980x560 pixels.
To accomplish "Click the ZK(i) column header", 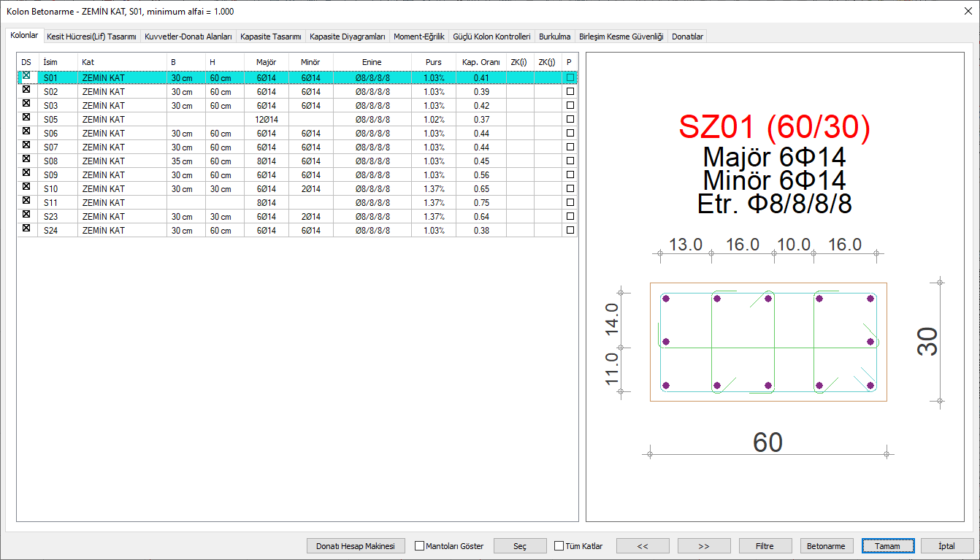I will pyautogui.click(x=520, y=62).
